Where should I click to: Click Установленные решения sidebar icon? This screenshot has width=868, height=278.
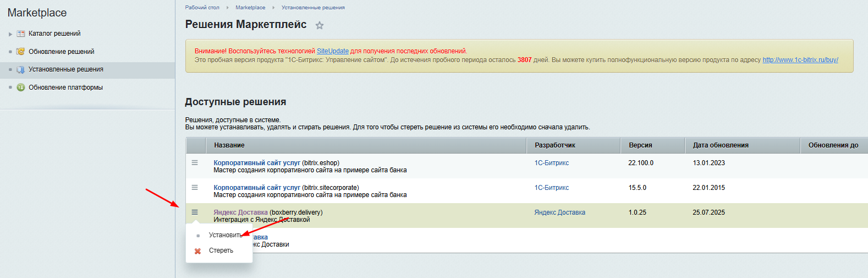click(21, 69)
